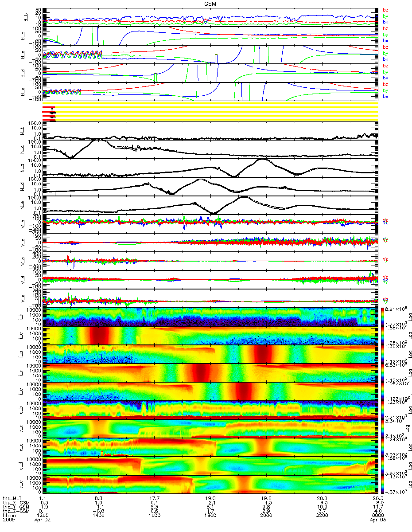
Task: Click the red and yellow status bar panel
Action: tap(210, 113)
